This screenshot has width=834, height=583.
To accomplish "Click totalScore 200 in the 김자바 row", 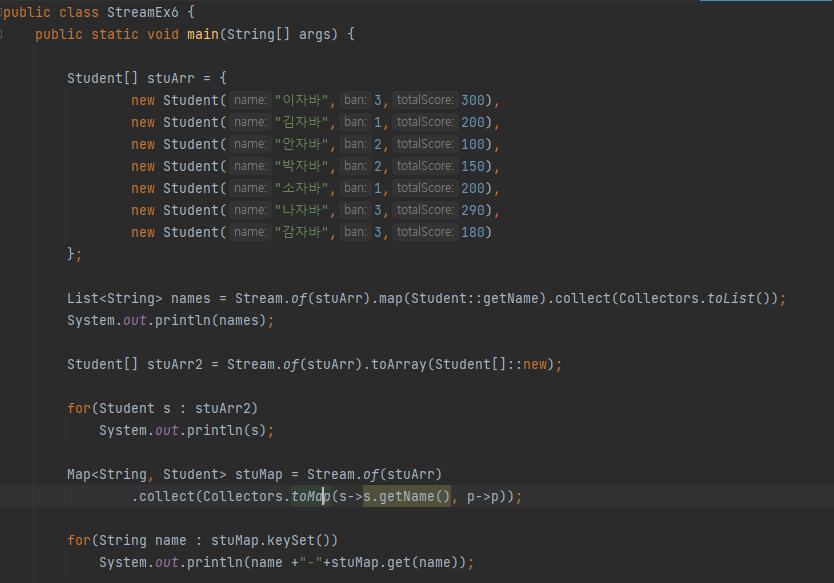I will pyautogui.click(x=473, y=122).
